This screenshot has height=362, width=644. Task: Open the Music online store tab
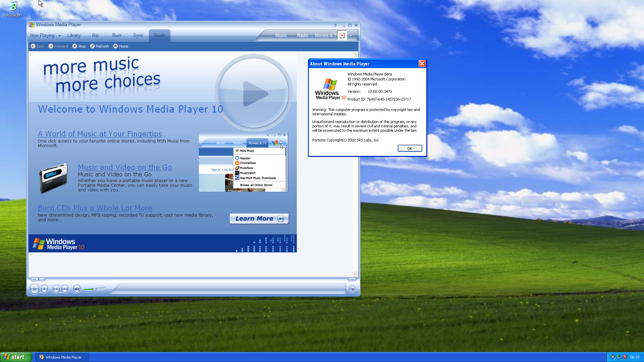pos(281,35)
